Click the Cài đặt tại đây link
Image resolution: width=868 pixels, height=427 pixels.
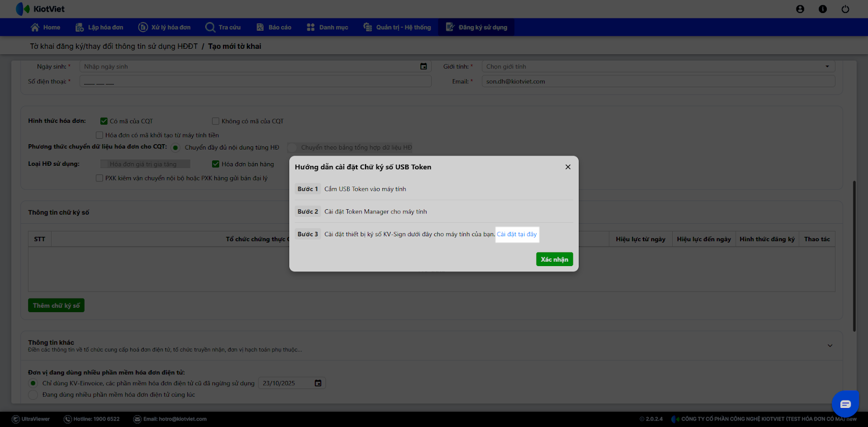(517, 234)
